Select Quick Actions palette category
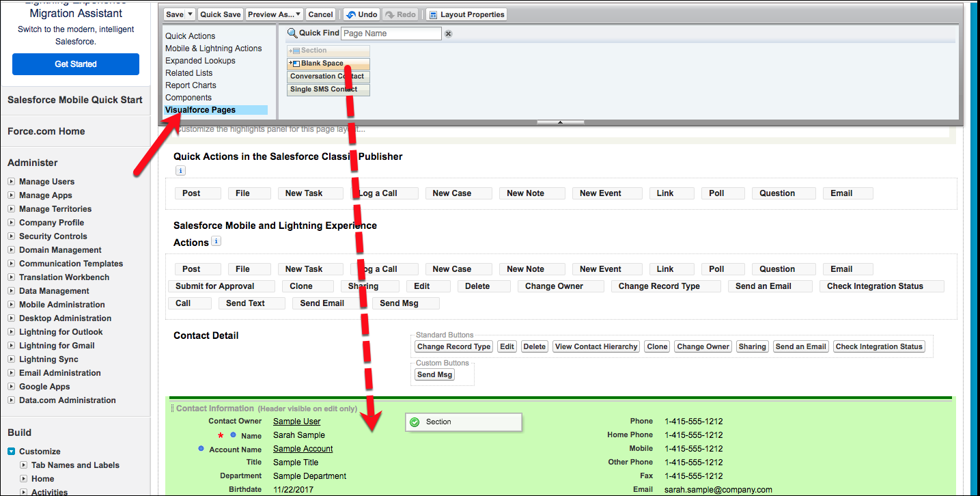The image size is (980, 496). coord(190,36)
